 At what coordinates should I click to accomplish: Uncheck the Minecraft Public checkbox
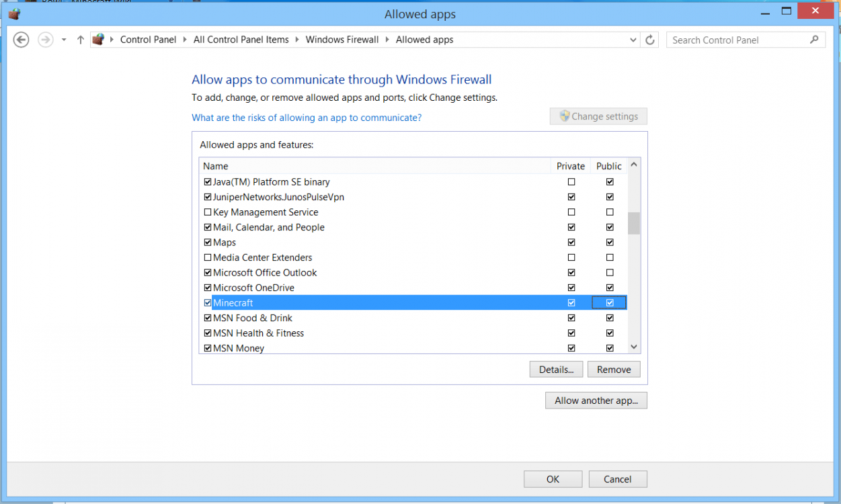(x=610, y=303)
